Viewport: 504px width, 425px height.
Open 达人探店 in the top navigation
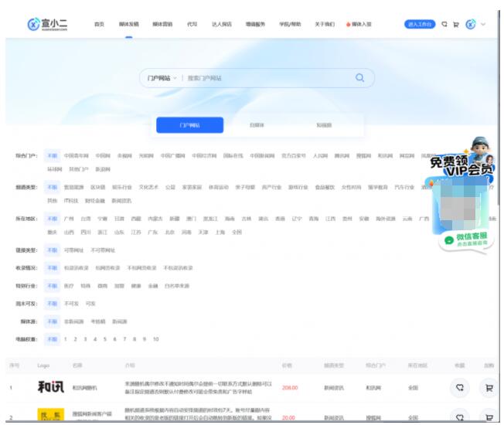(x=221, y=24)
